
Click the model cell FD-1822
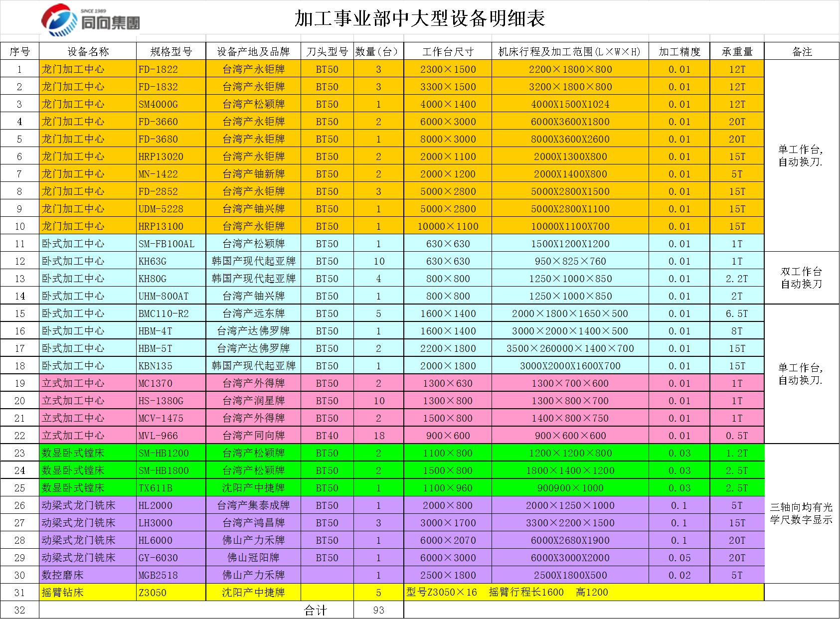pos(171,69)
